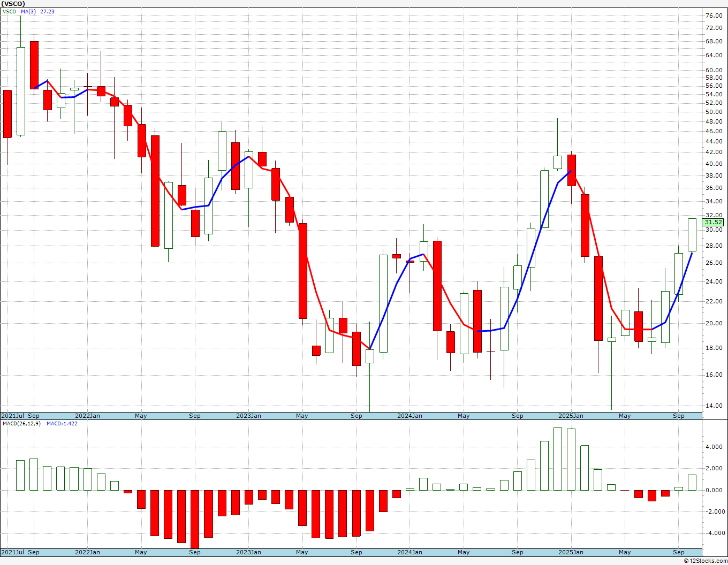Image resolution: width=728 pixels, height=565 pixels.
Task: Click 2025Jan on the MACD panel date axis
Action: tap(571, 552)
